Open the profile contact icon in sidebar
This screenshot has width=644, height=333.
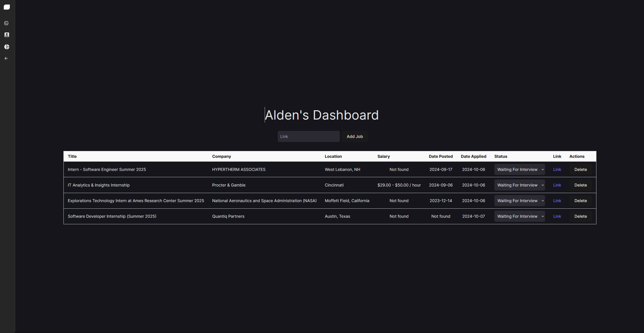tap(7, 35)
